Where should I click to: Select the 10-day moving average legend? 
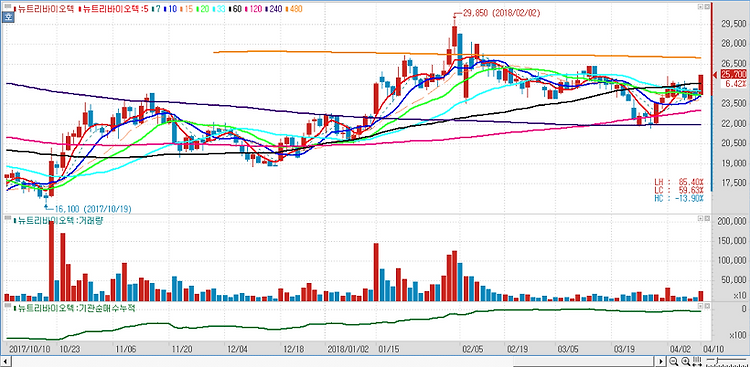[170, 9]
